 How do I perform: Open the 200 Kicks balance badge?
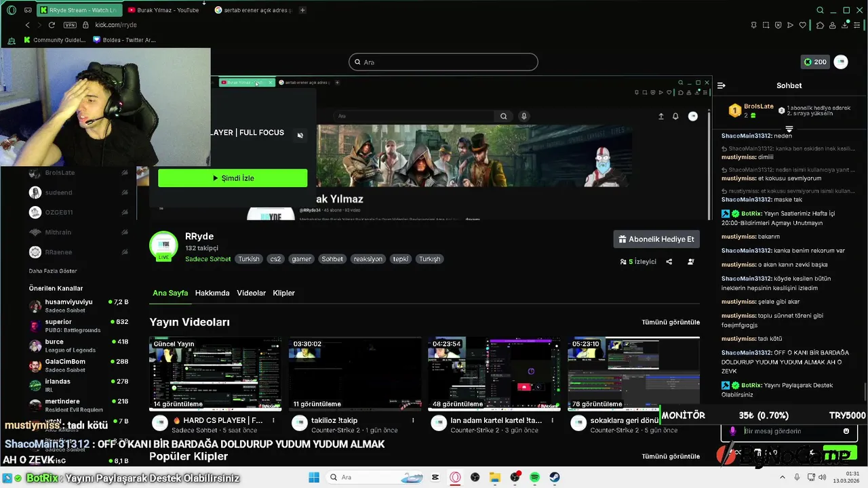pyautogui.click(x=814, y=62)
